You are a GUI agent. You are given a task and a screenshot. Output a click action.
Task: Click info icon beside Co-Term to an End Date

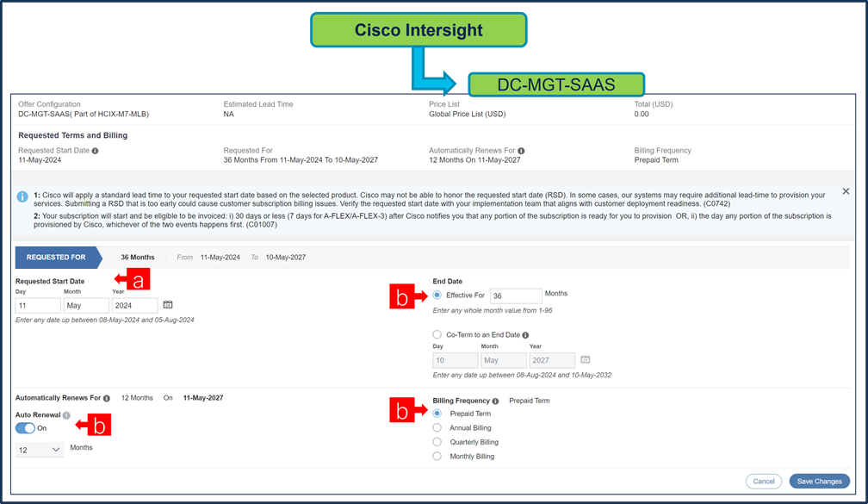pyautogui.click(x=525, y=335)
